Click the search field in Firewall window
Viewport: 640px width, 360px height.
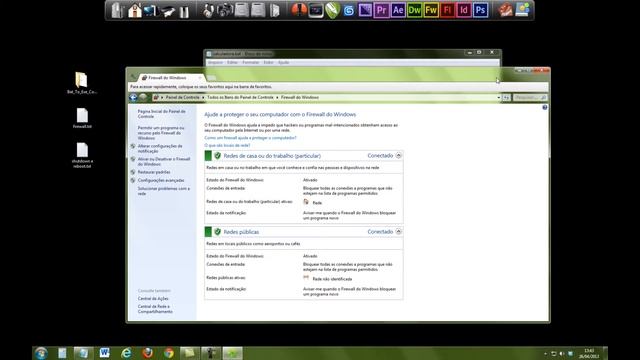click(530, 98)
